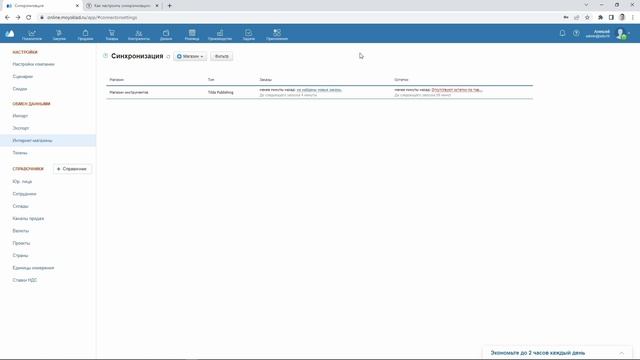Click the help icon beside Синхронизация title
This screenshot has width=640, height=360.
(105, 56)
